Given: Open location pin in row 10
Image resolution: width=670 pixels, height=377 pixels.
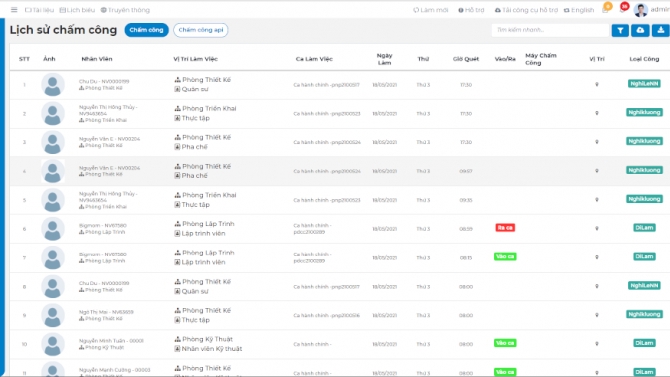Looking at the screenshot, I should (x=597, y=344).
